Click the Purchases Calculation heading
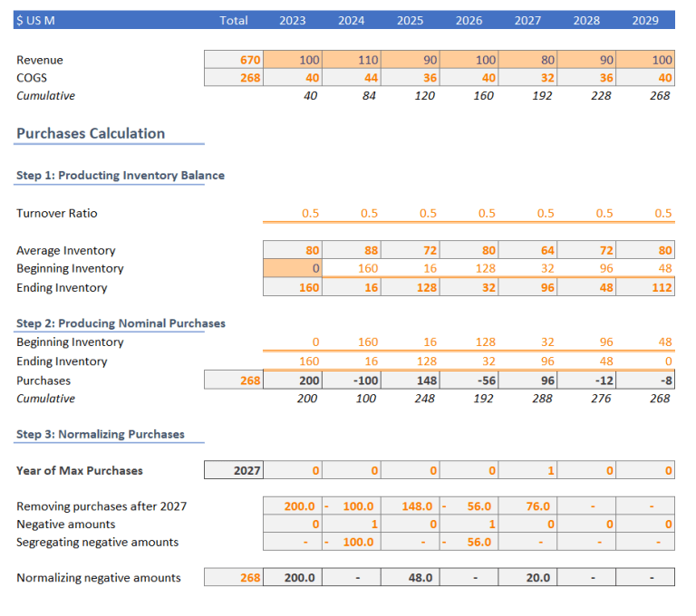The height and width of the screenshot is (616, 696). click(91, 133)
